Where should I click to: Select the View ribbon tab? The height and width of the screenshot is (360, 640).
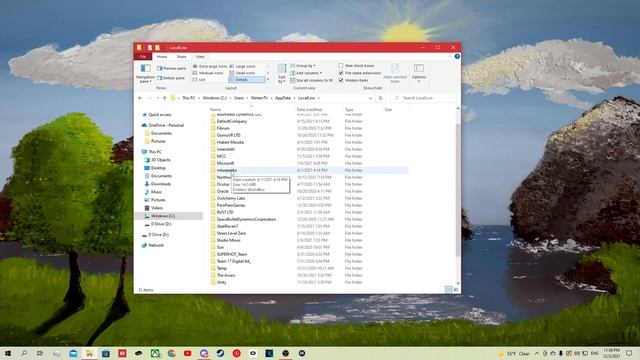click(x=200, y=56)
